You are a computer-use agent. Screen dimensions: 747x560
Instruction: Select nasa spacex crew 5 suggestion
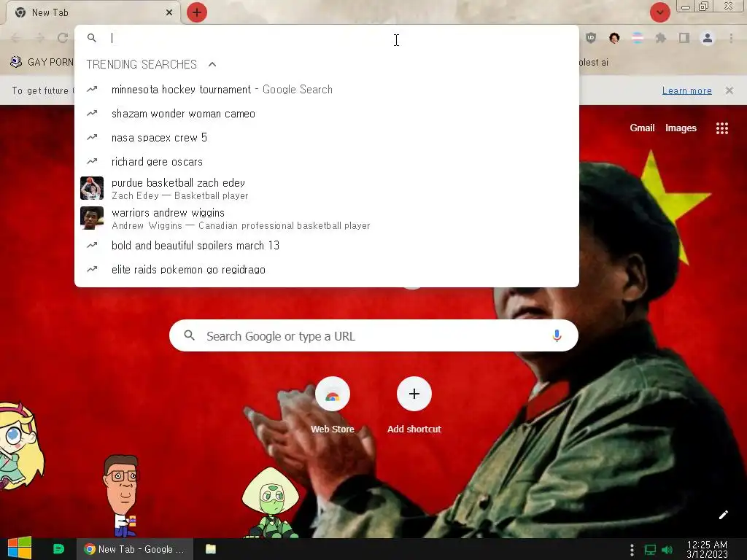(x=327, y=138)
